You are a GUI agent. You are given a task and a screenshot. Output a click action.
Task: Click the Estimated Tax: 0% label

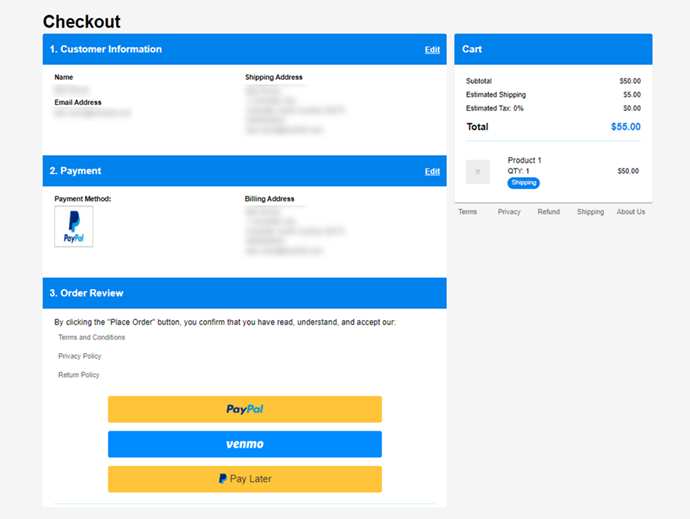495,108
